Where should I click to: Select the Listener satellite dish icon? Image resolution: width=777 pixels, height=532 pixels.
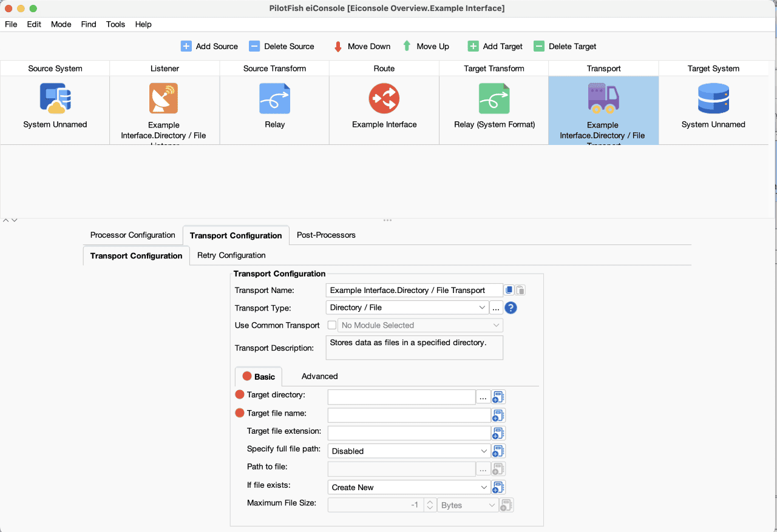click(164, 98)
